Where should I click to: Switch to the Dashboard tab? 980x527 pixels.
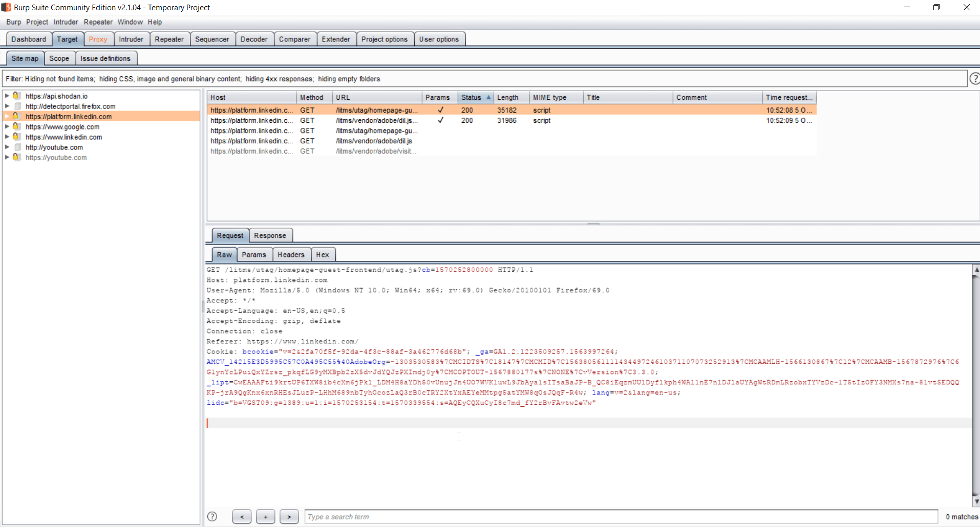click(x=29, y=39)
